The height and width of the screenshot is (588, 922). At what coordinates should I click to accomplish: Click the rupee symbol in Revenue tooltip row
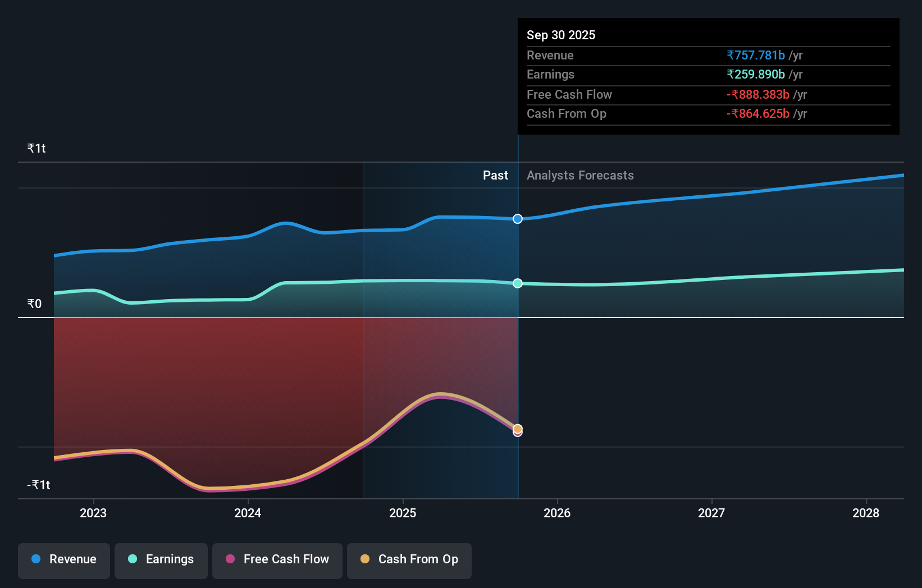pyautogui.click(x=731, y=55)
